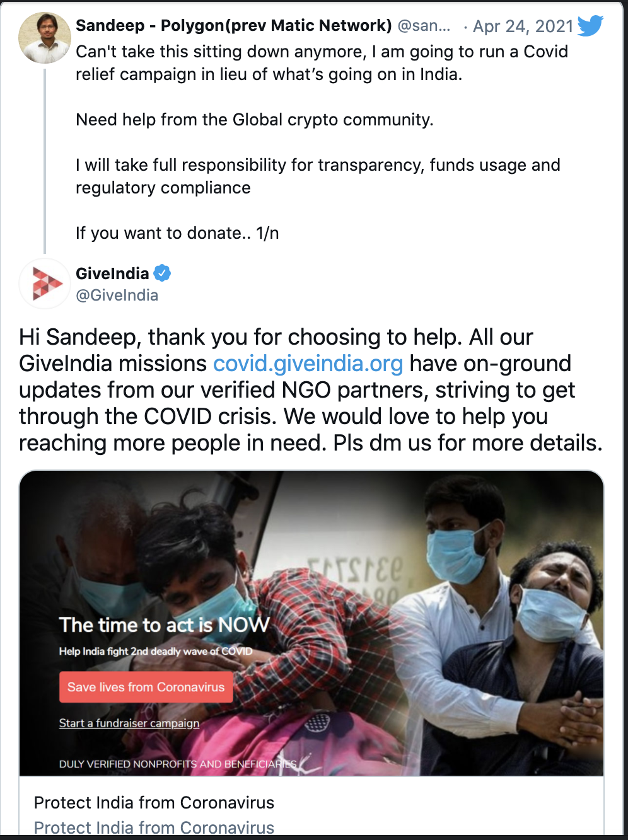Click the GiveIndia account name
Image resolution: width=628 pixels, height=840 pixels.
[x=112, y=273]
